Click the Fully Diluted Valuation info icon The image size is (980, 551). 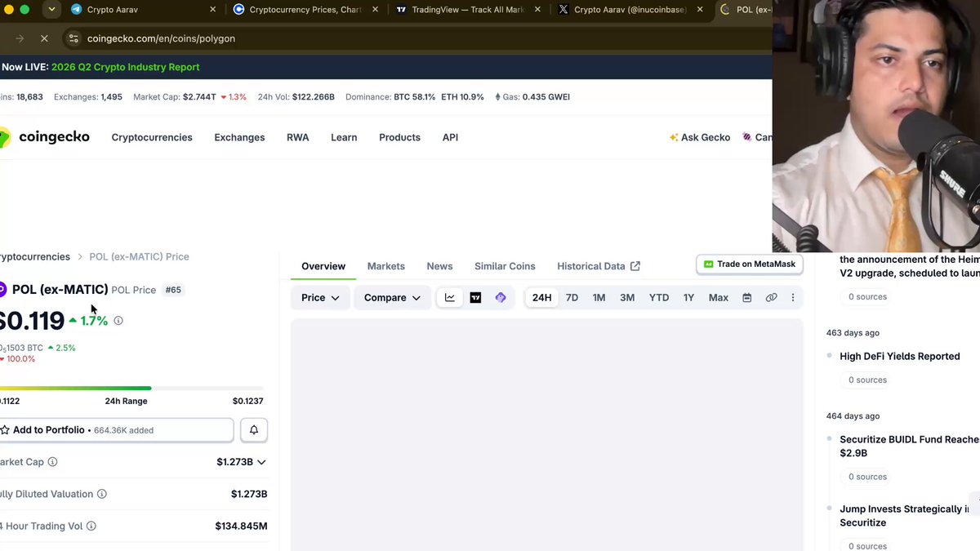[x=102, y=494]
